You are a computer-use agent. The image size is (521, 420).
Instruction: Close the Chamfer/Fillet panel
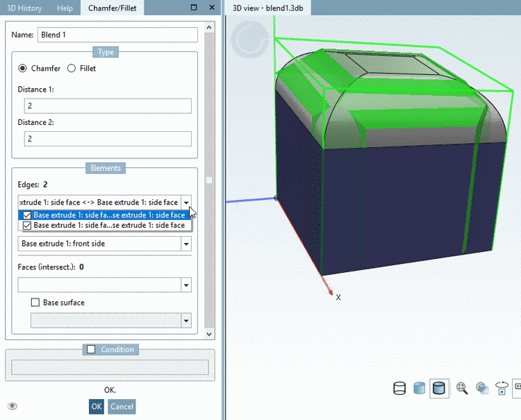[212, 8]
